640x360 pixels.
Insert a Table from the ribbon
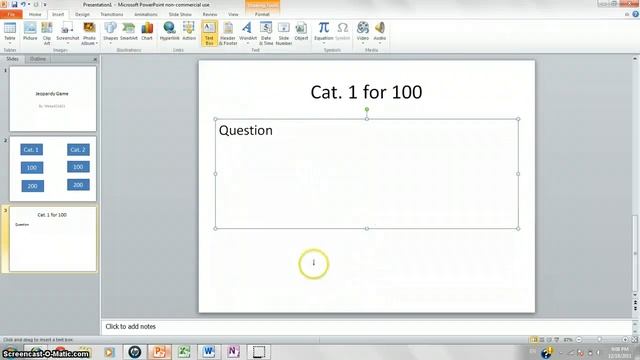tap(10, 33)
